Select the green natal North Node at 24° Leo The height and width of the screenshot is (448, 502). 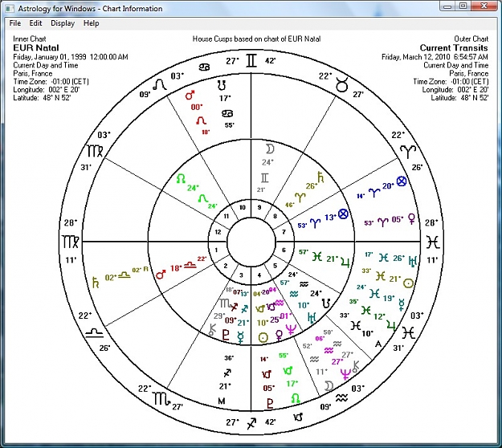(181, 178)
